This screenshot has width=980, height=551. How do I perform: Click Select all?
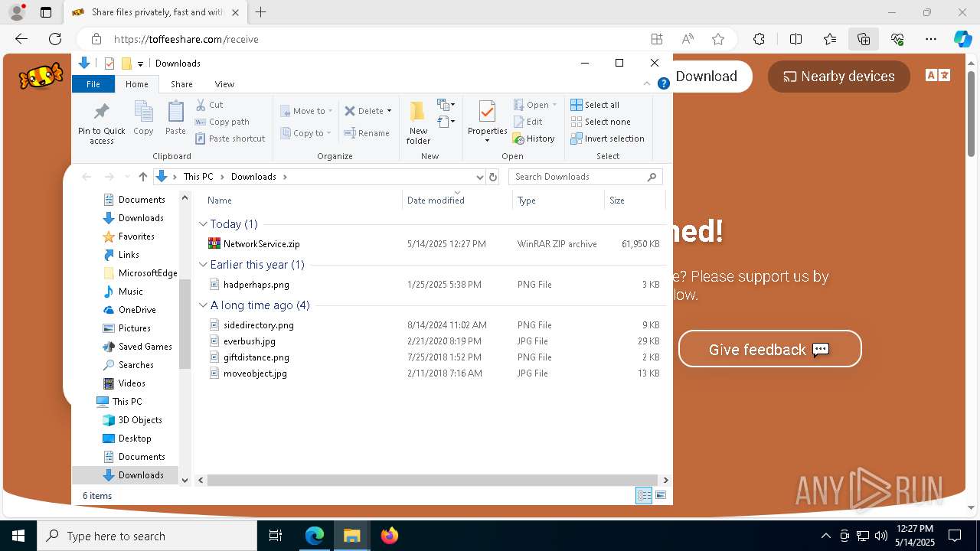pos(595,105)
